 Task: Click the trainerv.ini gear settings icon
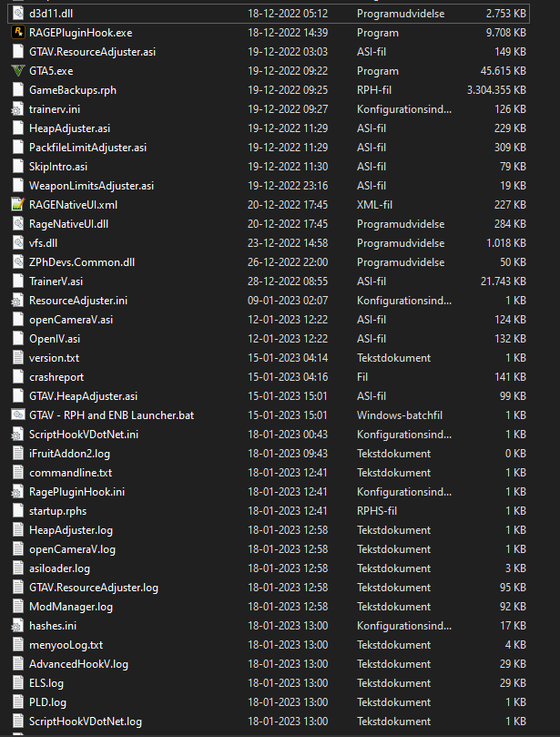point(17,109)
